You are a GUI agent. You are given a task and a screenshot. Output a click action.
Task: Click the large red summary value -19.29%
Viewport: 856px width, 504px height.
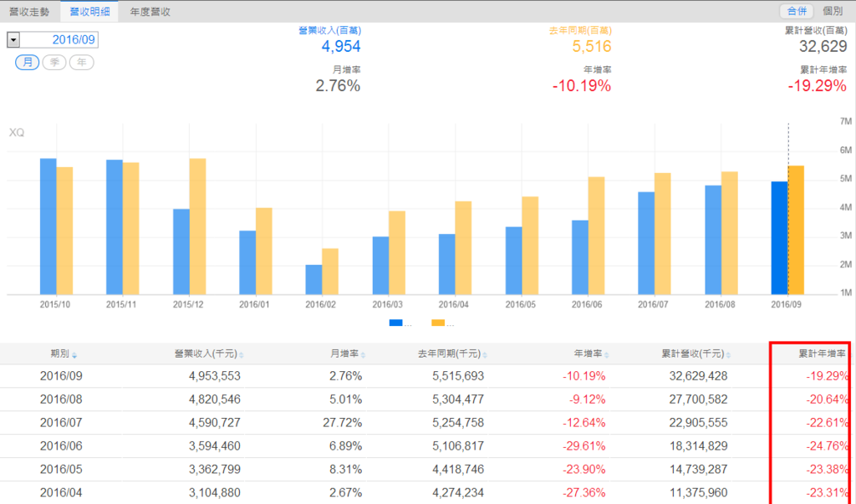tap(818, 86)
